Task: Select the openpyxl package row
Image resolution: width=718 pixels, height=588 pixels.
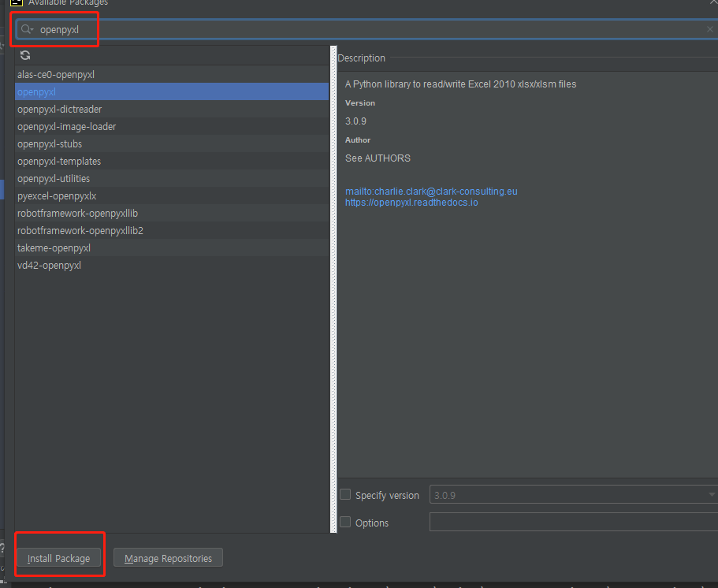Action: [x=172, y=91]
